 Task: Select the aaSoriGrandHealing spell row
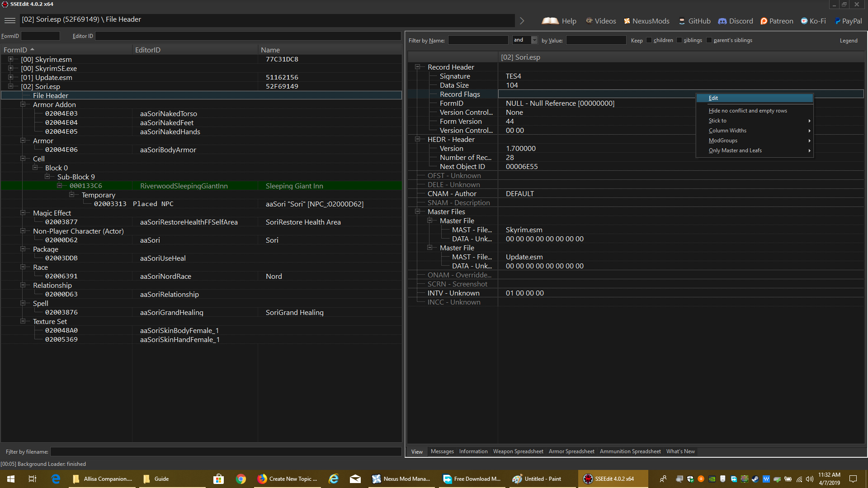click(201, 312)
